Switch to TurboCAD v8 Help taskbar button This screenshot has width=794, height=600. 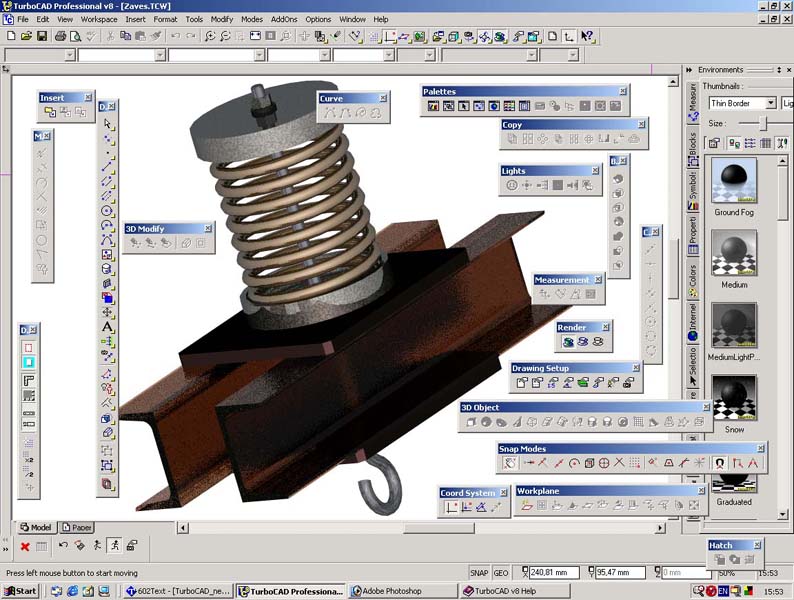(515, 591)
